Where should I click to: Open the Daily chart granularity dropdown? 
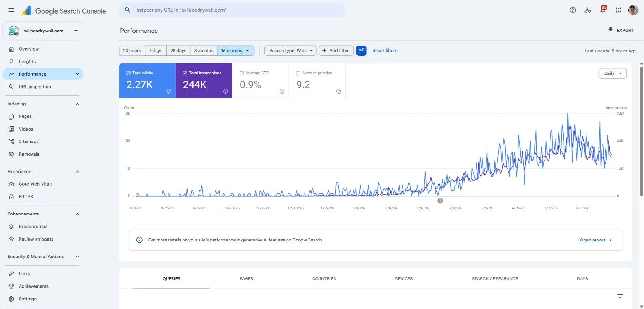pos(613,73)
